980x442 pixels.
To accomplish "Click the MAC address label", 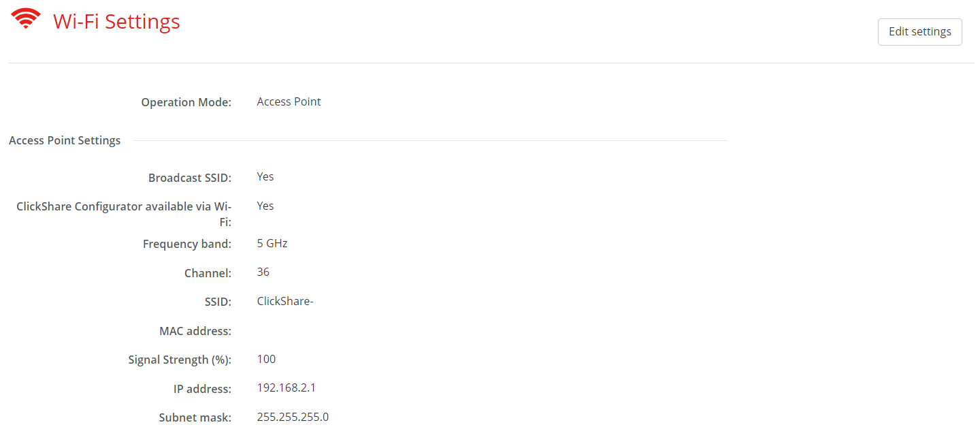I will tap(195, 331).
